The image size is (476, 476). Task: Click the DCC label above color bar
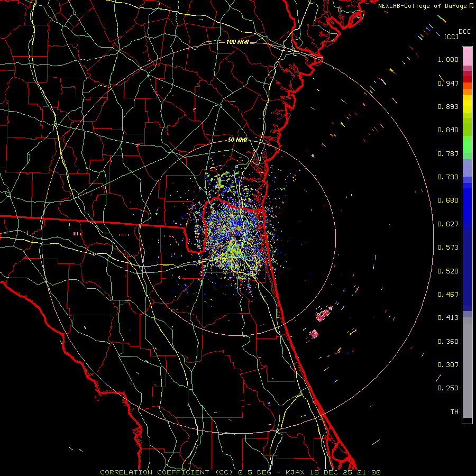[464, 31]
